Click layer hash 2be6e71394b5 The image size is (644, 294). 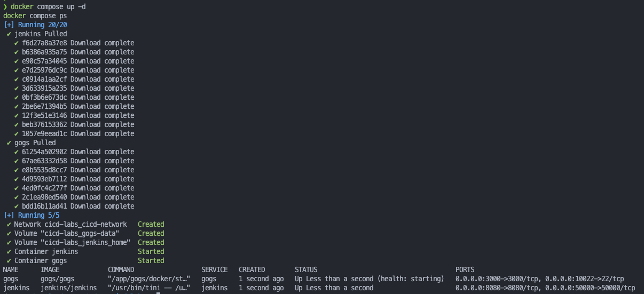tap(44, 106)
